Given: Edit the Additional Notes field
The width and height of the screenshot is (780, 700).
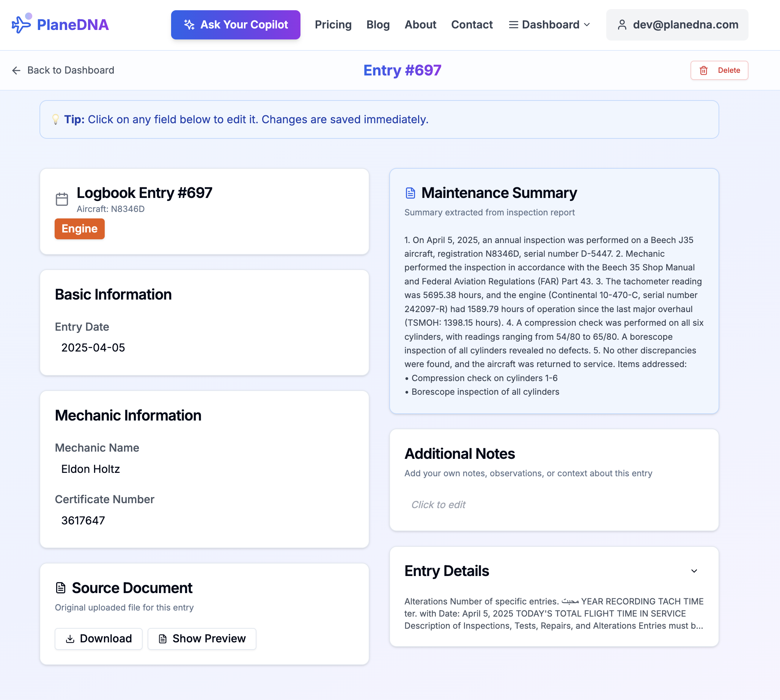Looking at the screenshot, I should click(x=438, y=505).
